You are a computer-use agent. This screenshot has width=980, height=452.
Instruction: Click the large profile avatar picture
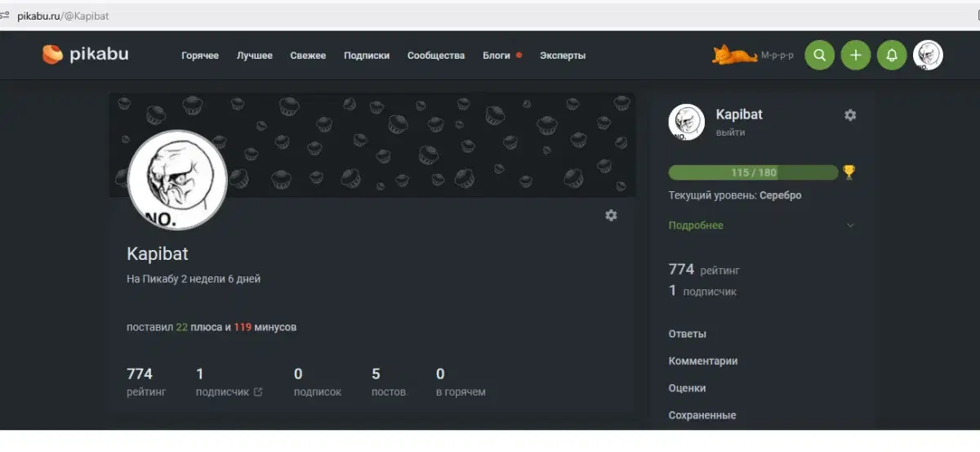(177, 180)
